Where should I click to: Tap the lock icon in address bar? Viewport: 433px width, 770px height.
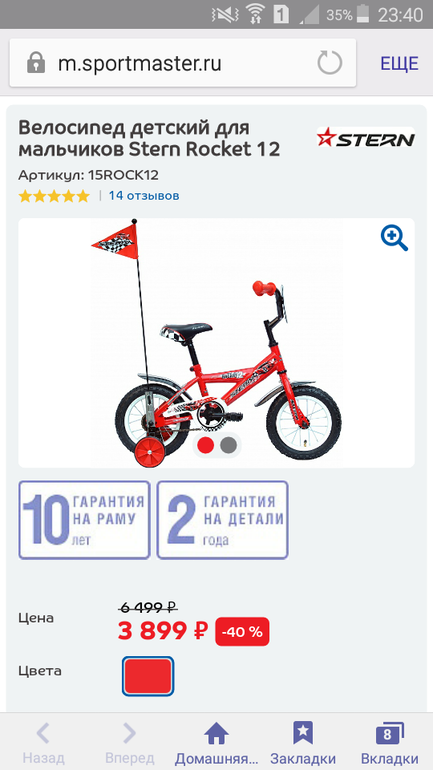coord(36,63)
